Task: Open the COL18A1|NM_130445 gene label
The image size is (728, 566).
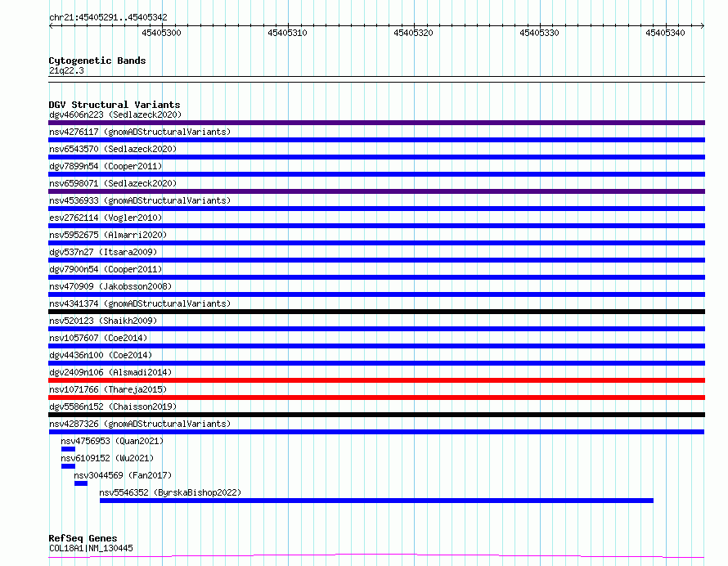Action: pyautogui.click(x=91, y=548)
